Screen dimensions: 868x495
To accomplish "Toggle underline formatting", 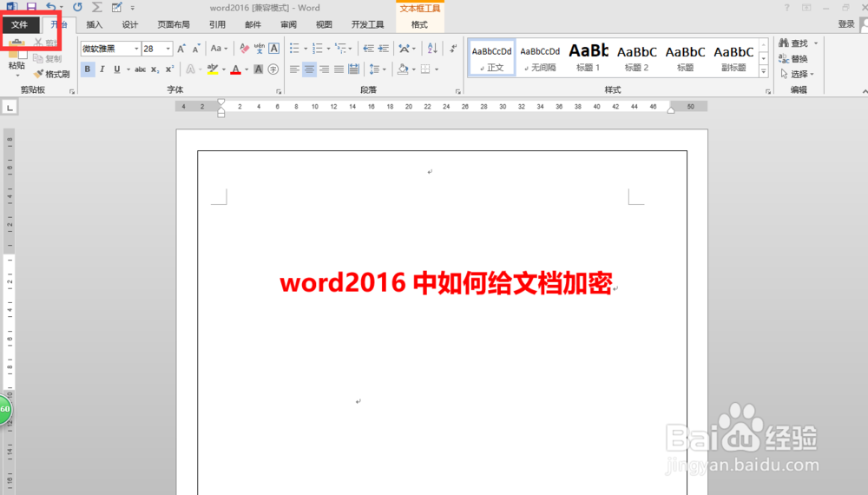I will point(117,69).
